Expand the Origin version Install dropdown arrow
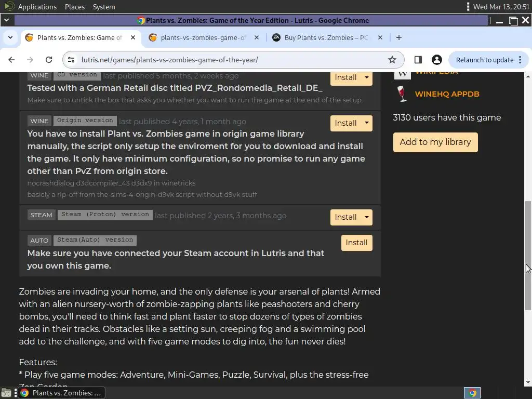The width and height of the screenshot is (532, 399). pos(366,123)
